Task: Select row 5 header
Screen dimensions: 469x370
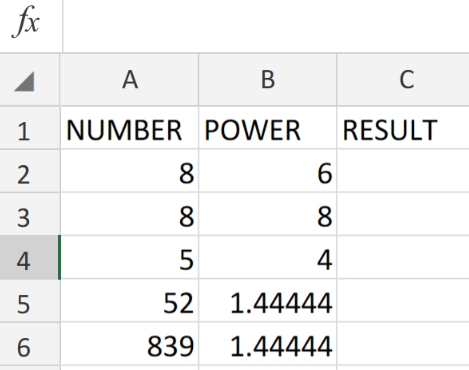Action: pos(30,301)
